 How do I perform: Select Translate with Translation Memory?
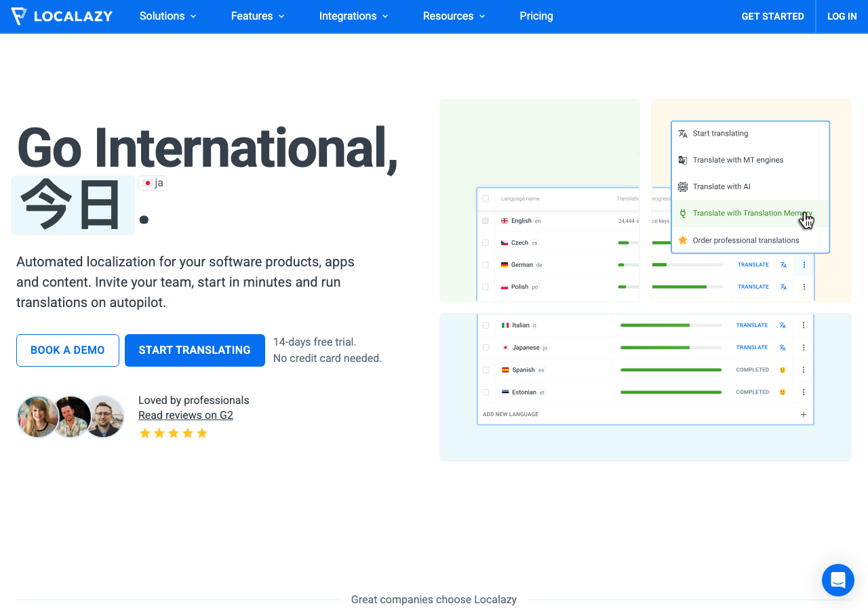(751, 213)
